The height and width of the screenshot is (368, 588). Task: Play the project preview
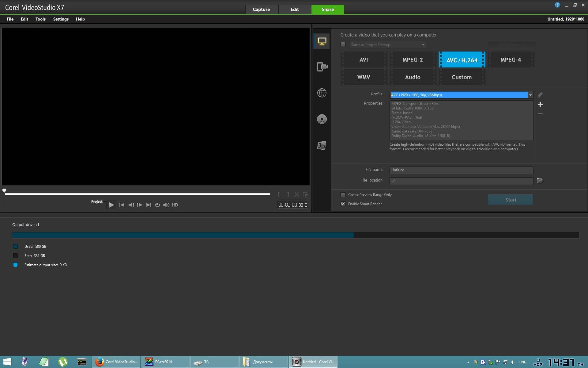pos(111,205)
